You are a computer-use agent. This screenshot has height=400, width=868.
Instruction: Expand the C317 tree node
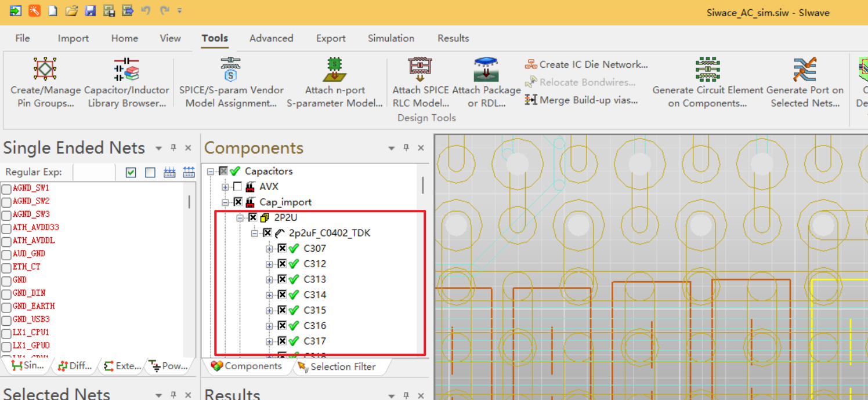(x=269, y=341)
